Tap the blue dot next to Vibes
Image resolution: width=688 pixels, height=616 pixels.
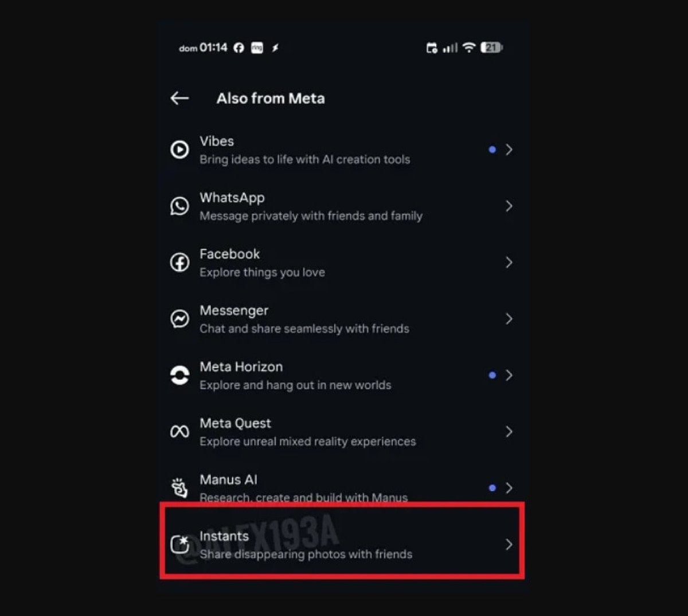(x=492, y=150)
